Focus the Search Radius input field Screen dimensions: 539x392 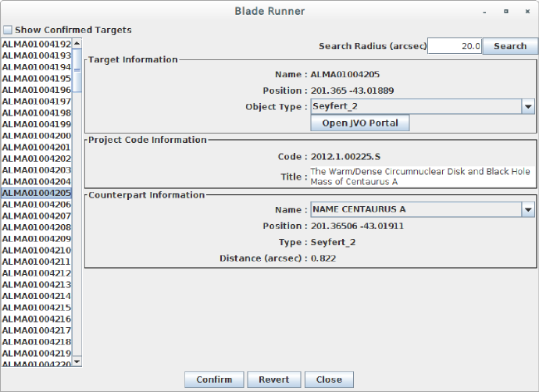point(455,46)
